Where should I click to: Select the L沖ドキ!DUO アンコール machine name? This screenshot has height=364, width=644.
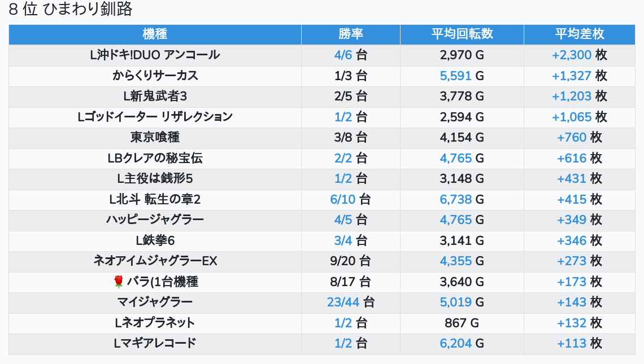click(155, 55)
